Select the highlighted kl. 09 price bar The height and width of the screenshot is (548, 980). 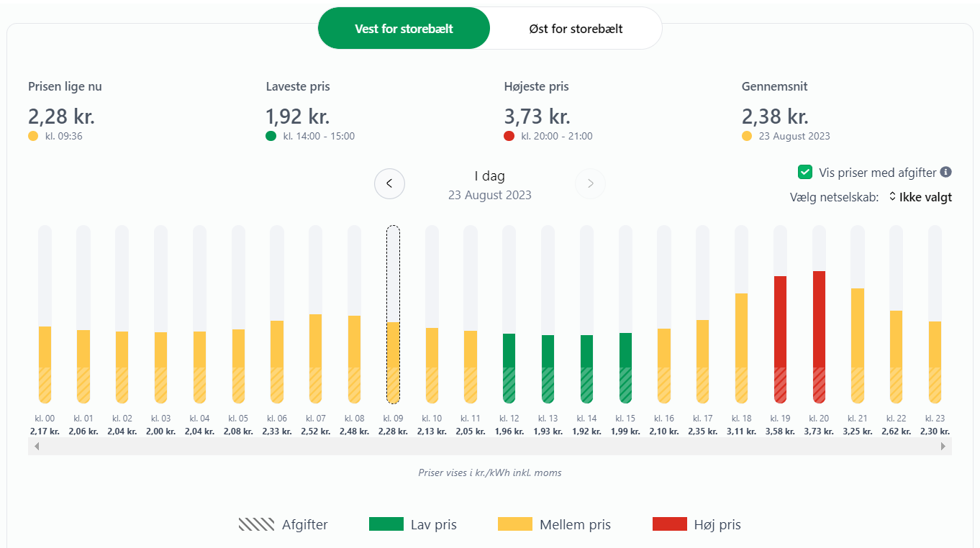[x=393, y=360]
